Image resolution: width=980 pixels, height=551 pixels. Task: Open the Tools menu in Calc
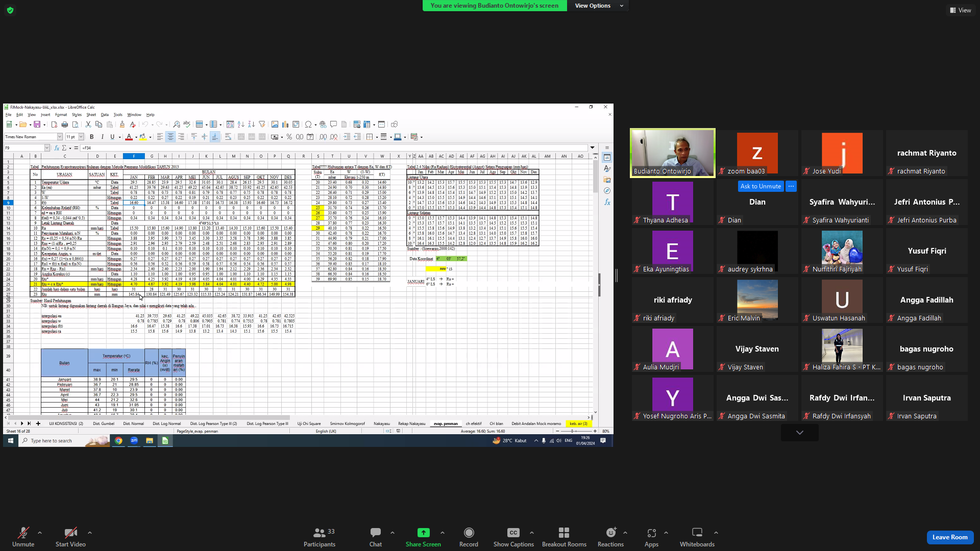(118, 115)
